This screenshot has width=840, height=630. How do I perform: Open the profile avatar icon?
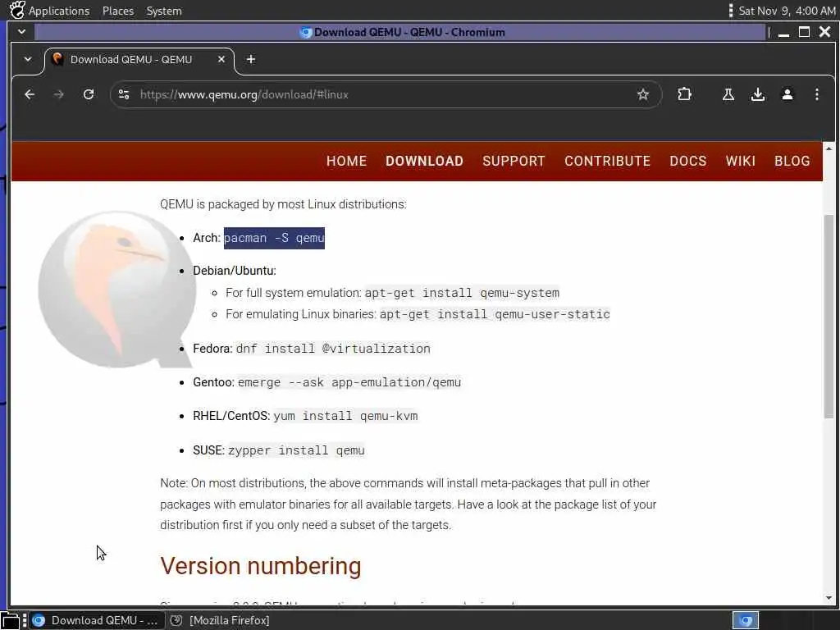click(x=787, y=95)
